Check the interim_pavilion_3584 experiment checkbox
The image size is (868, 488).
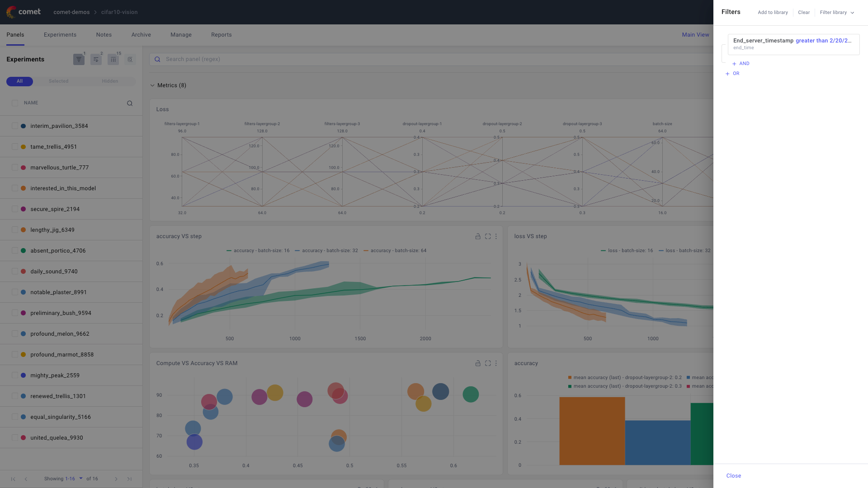point(15,126)
